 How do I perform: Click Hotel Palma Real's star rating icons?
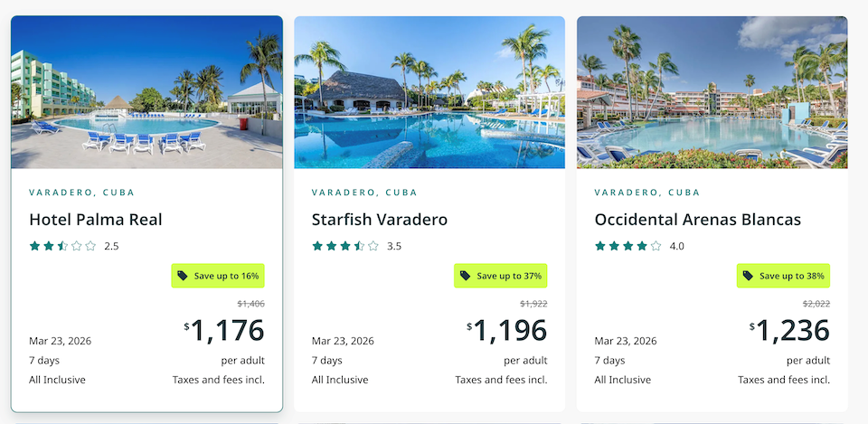62,246
